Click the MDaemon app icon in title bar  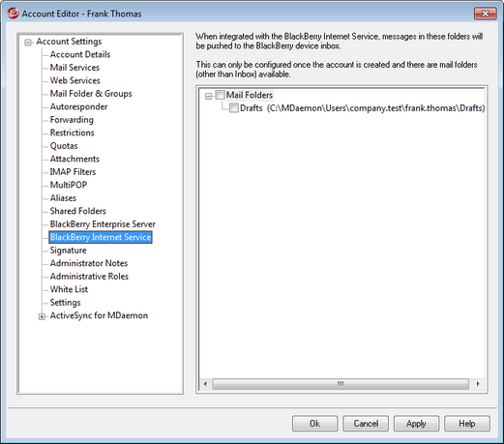click(13, 14)
